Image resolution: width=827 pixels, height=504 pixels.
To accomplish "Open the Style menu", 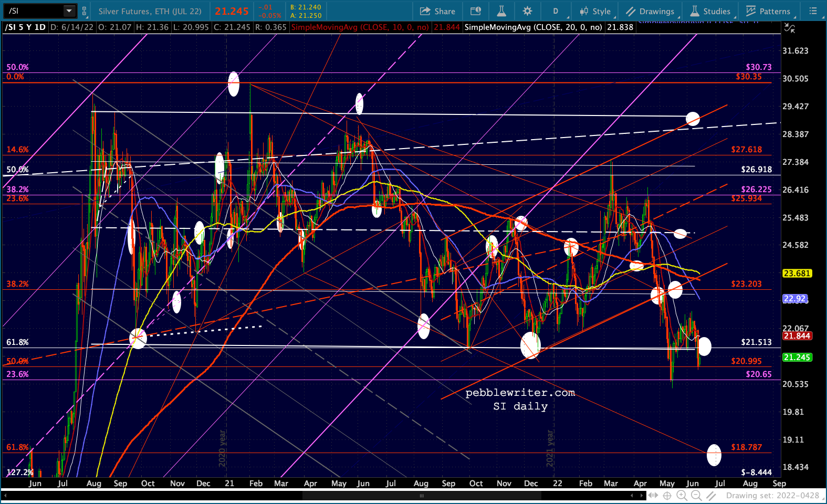I will point(595,11).
